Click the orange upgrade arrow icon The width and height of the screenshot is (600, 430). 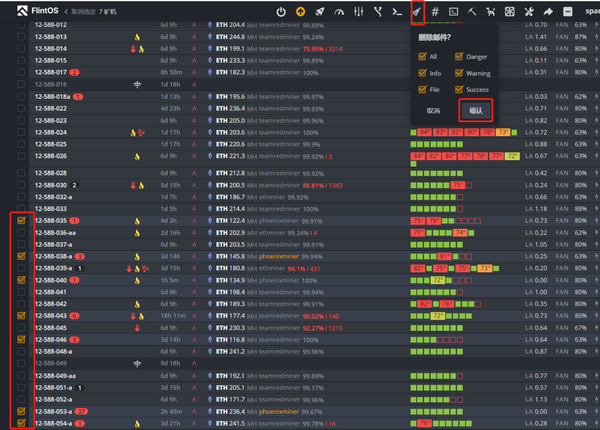coord(301,11)
